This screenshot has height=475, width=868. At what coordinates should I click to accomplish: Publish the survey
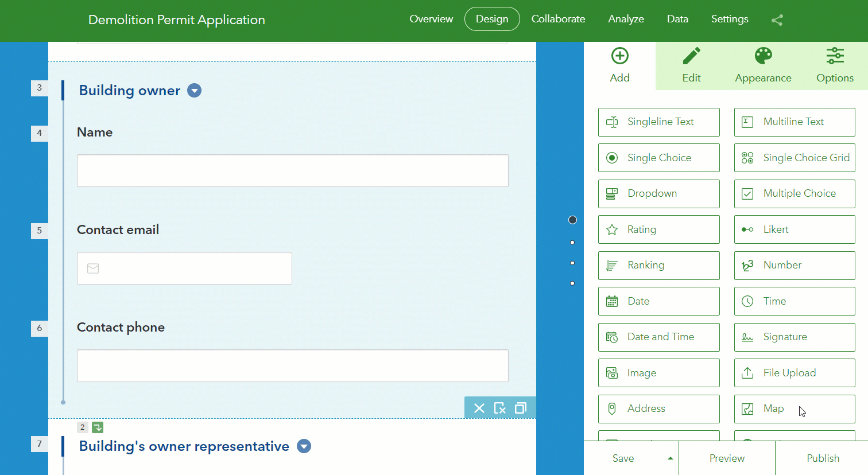click(823, 458)
